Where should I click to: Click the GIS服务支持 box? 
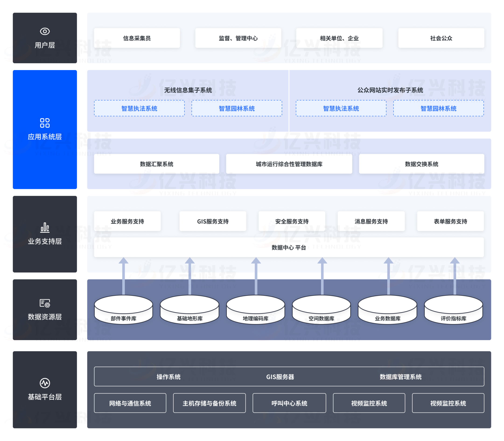coord(213,221)
